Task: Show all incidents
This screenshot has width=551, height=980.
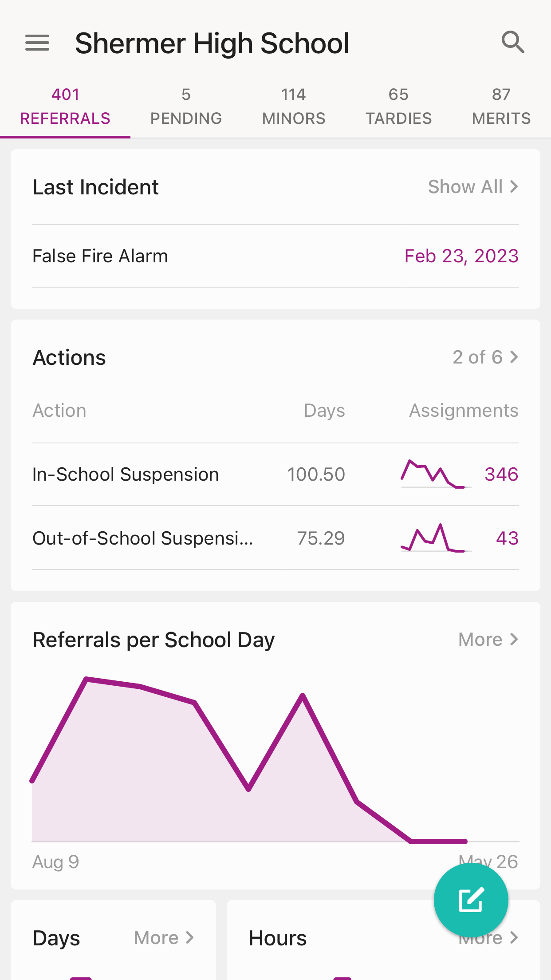Action: click(x=473, y=187)
